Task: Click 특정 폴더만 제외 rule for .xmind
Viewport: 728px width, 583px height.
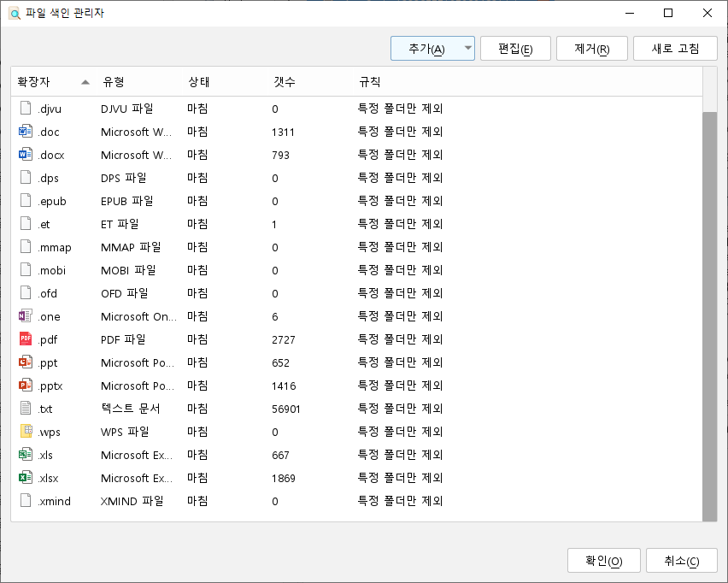Action: 400,501
